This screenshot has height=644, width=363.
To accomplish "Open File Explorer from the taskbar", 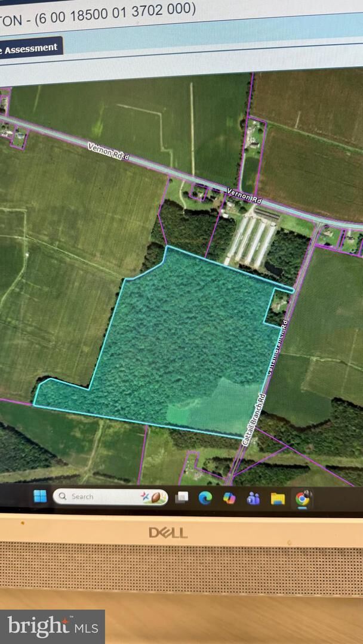I will tap(278, 499).
